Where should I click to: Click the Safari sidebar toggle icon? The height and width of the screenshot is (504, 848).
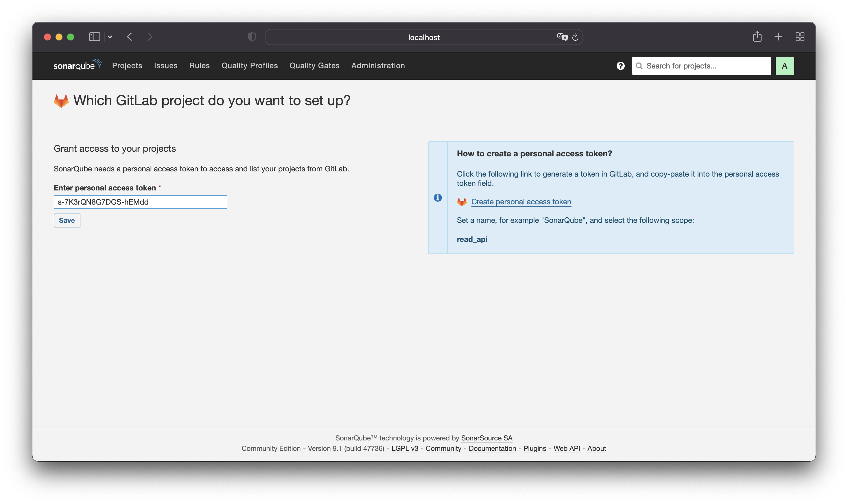[94, 37]
